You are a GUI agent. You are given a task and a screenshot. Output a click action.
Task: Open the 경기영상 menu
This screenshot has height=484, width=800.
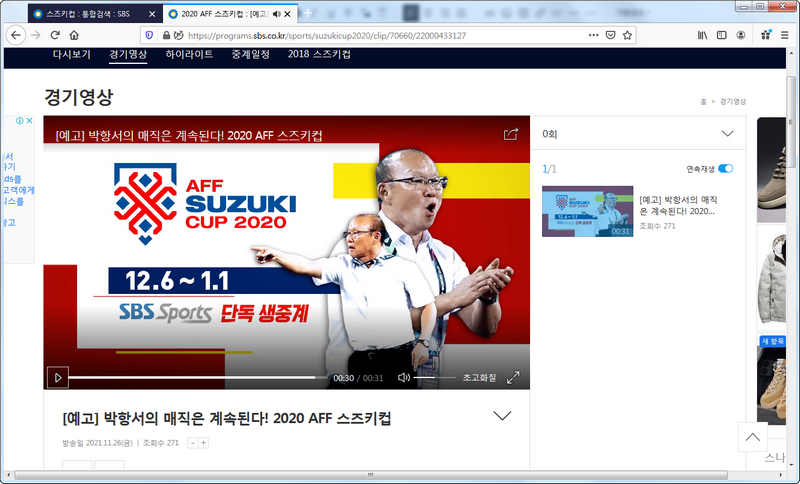pos(128,55)
